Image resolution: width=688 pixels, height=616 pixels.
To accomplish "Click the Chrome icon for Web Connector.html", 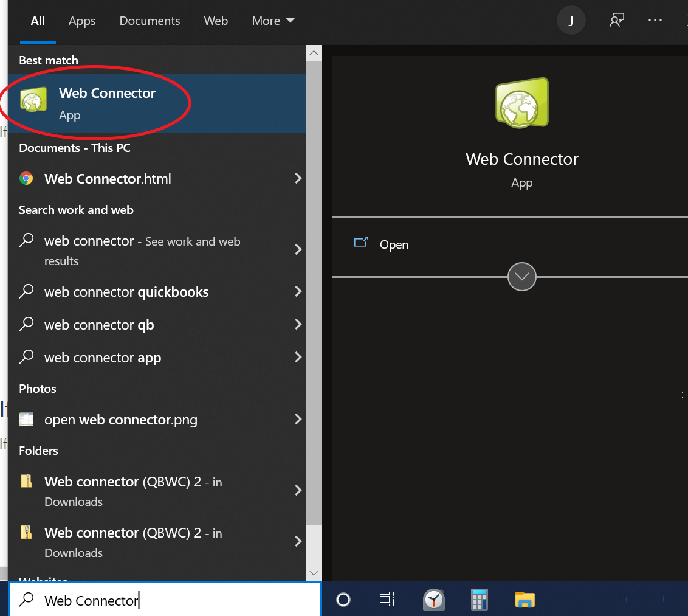I will (x=26, y=179).
